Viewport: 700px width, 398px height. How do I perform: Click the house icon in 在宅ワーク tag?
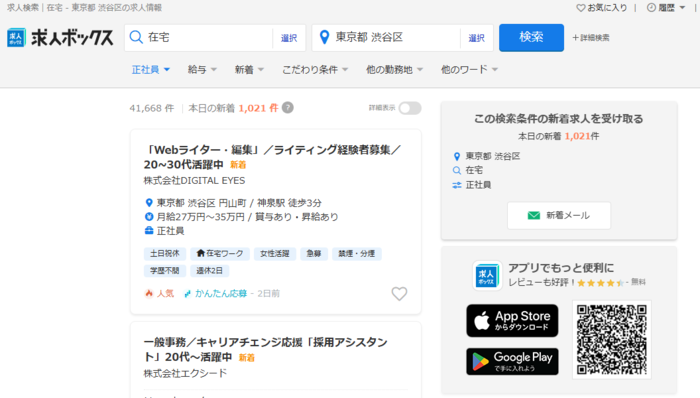coord(200,253)
